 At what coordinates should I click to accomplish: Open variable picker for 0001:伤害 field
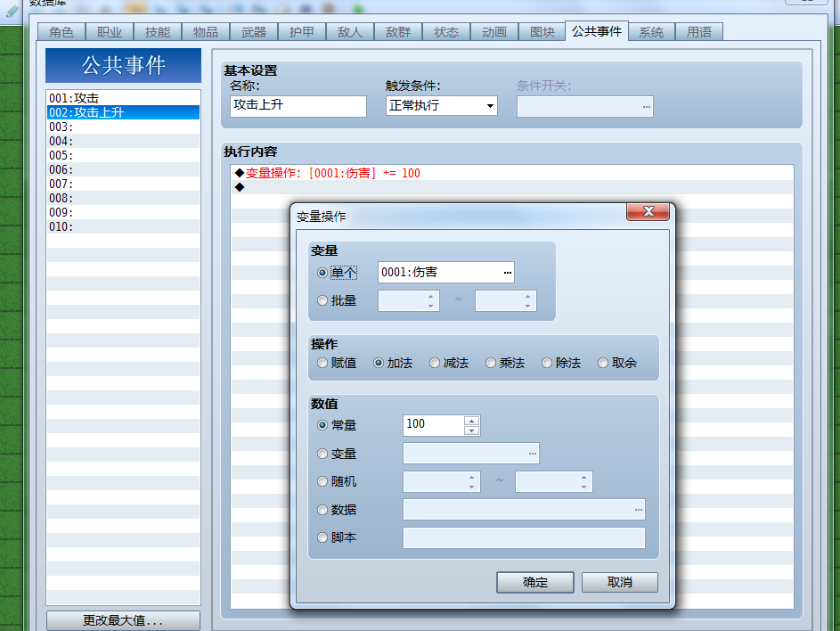507,273
